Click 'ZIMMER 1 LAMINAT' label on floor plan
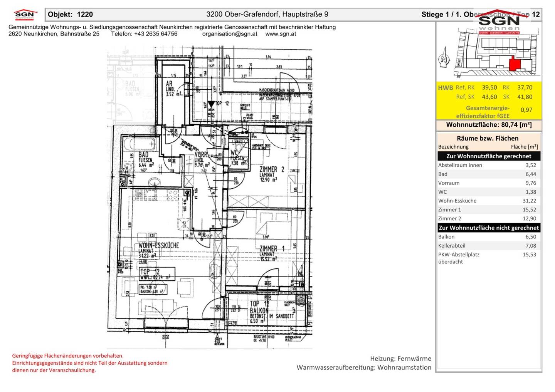Screen dimensions: 555x392 click(271, 251)
